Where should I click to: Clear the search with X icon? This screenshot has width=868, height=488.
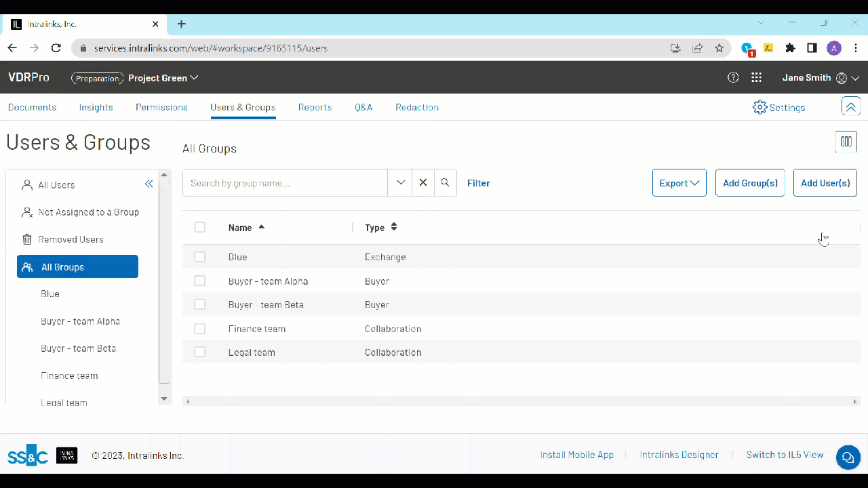click(423, 183)
